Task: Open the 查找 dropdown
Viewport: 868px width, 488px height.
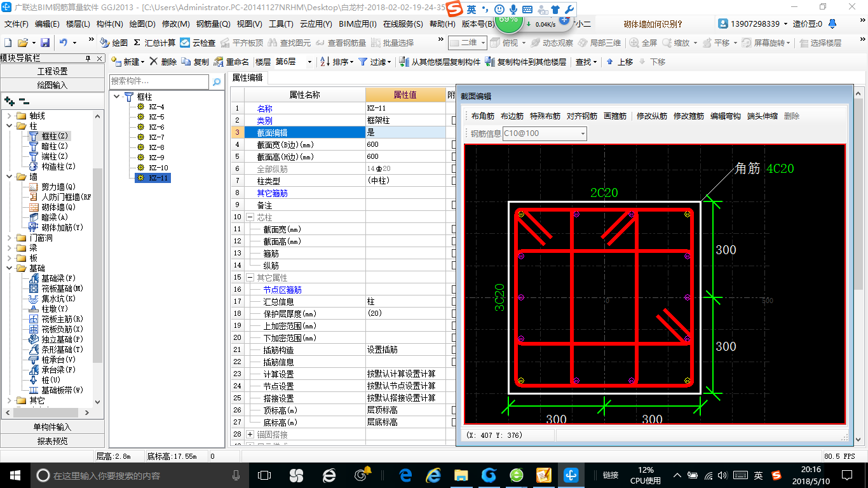Action: tap(586, 62)
